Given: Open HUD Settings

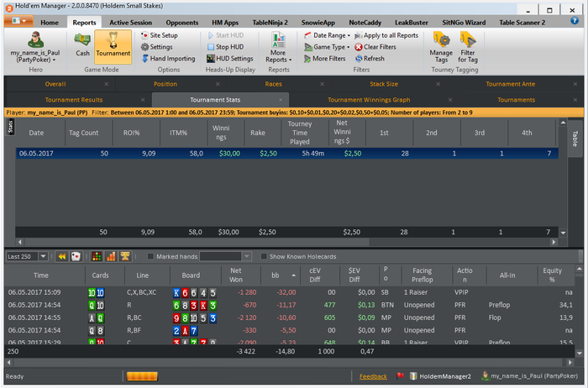Looking at the screenshot, I should pos(230,59).
